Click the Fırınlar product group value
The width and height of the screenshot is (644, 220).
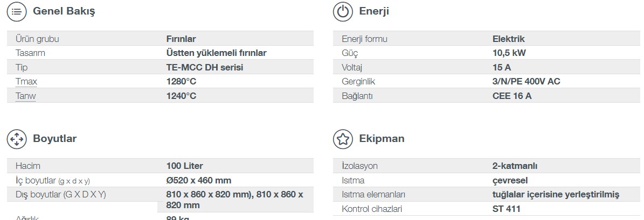pyautogui.click(x=181, y=39)
